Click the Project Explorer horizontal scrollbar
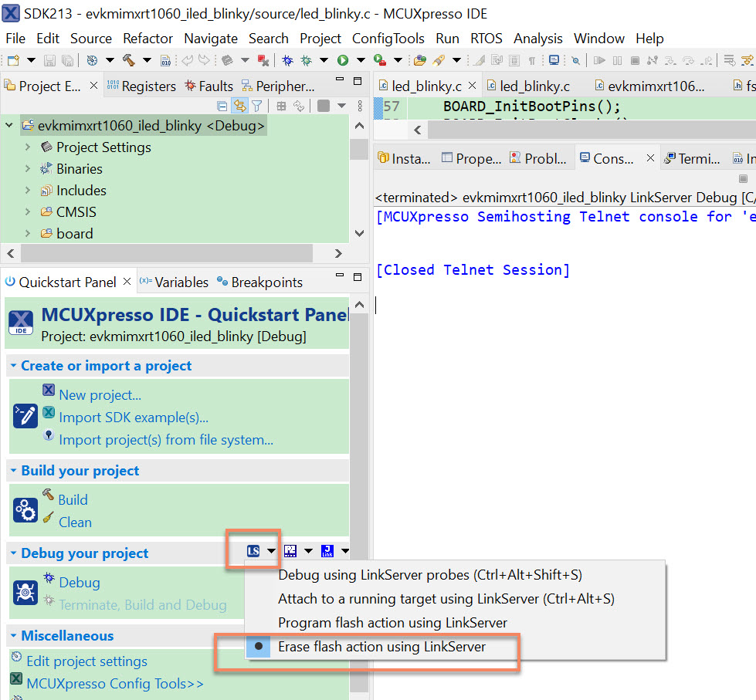The width and height of the screenshot is (756, 700). click(x=167, y=253)
